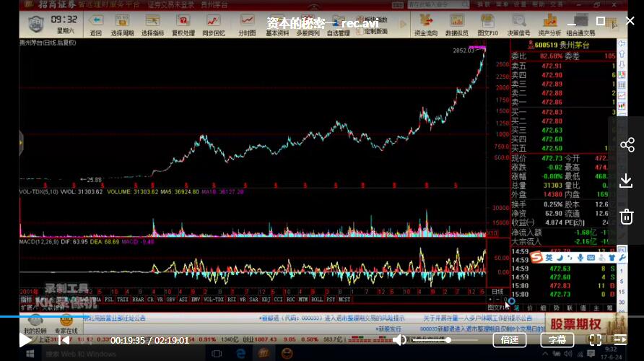This screenshot has height=361, width=644.
Task: Open Task View on the taskbar
Action: 217,354
